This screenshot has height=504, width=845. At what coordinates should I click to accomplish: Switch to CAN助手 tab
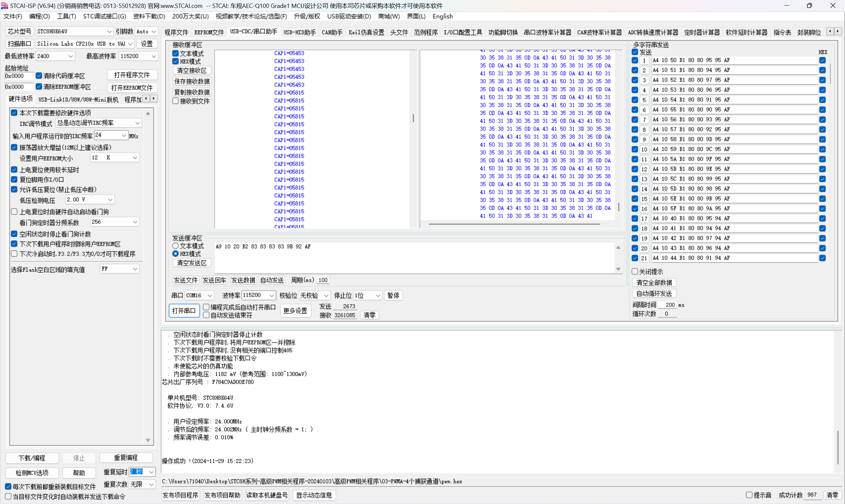click(x=332, y=32)
